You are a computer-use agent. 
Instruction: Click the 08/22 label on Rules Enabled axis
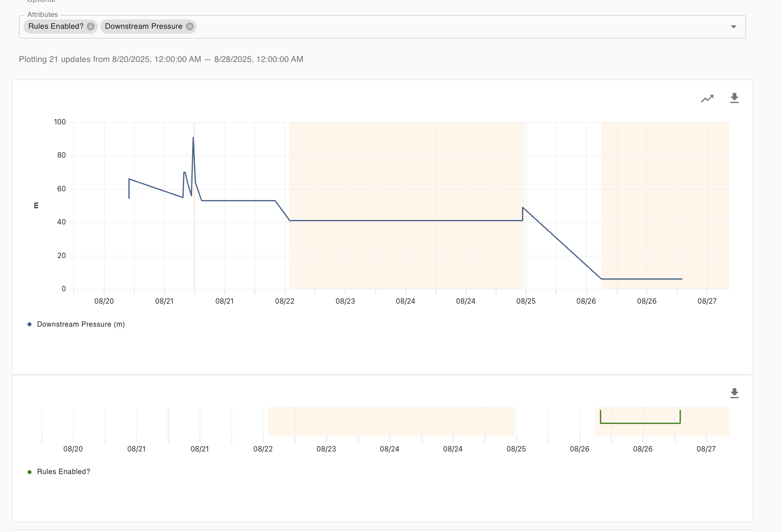click(x=263, y=449)
